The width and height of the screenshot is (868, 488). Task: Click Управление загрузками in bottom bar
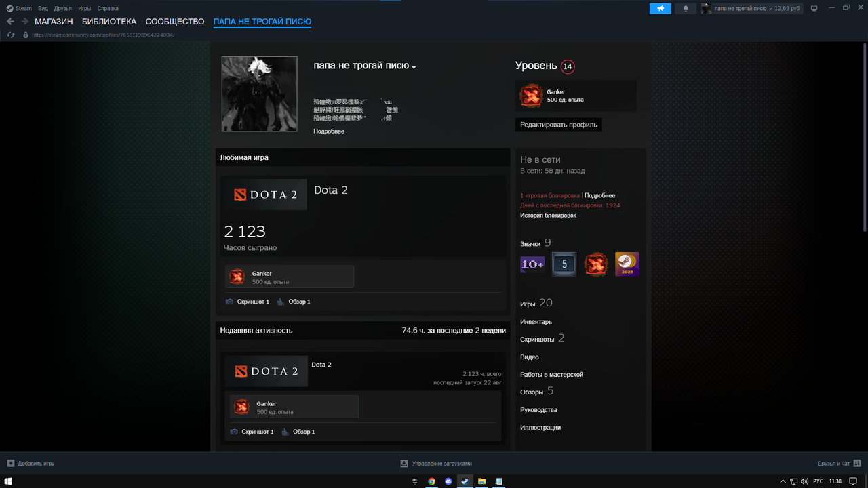point(441,464)
